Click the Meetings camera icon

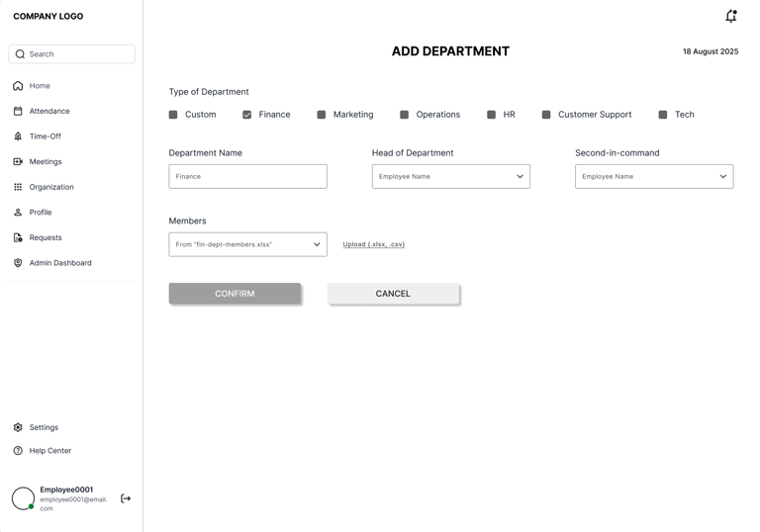(x=18, y=162)
